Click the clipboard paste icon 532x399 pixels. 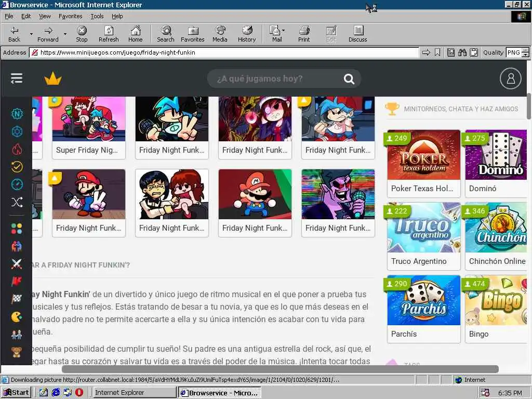[x=474, y=52]
